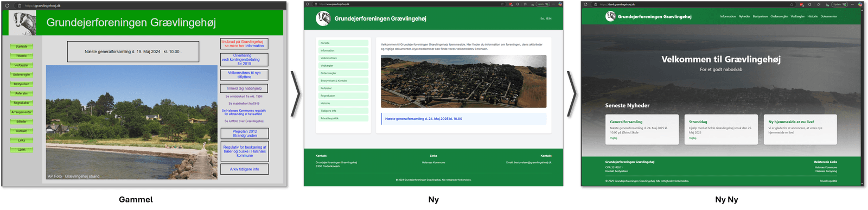This screenshot has width=868, height=210.
Task: Open Information in the Ny site sidebar
Action: 343,50
